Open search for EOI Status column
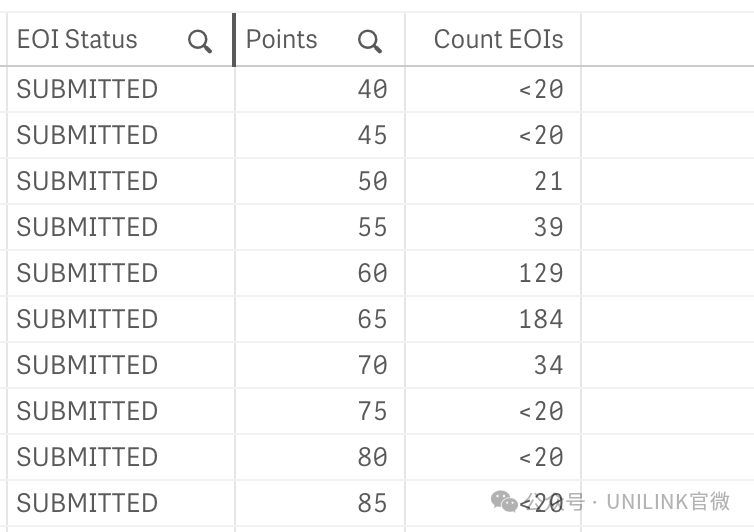The image size is (754, 532). coord(200,41)
